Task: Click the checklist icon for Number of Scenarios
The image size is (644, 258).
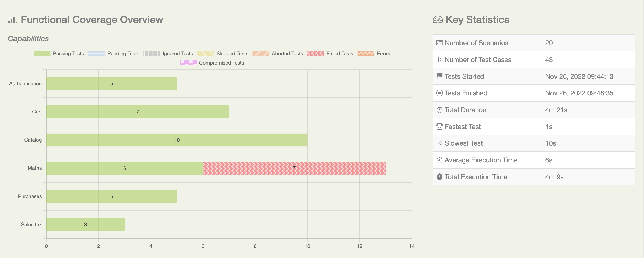Action: pos(439,43)
